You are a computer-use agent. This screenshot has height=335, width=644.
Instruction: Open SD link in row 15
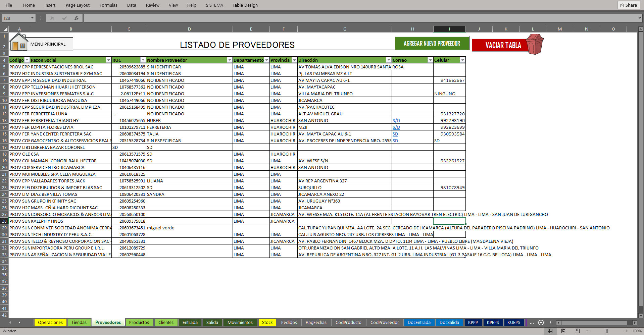click(395, 134)
